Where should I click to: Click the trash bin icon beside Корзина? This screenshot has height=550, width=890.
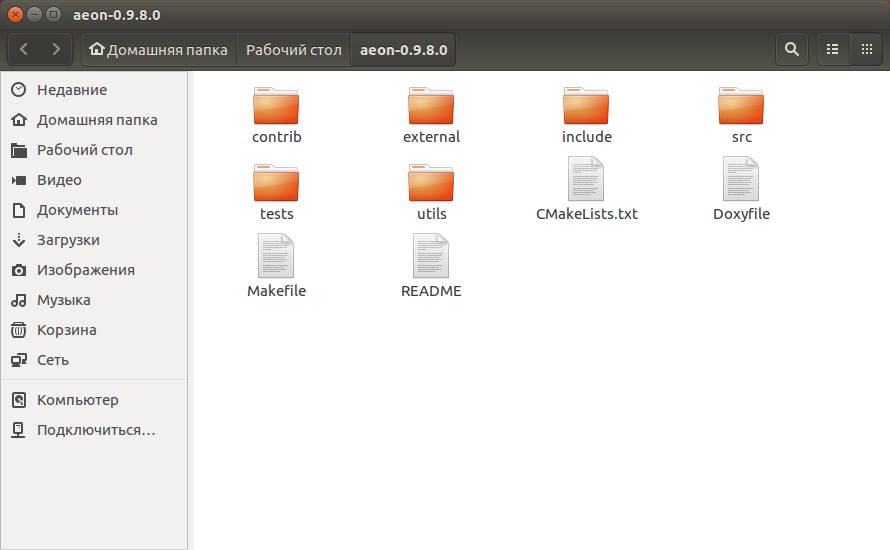pos(19,330)
